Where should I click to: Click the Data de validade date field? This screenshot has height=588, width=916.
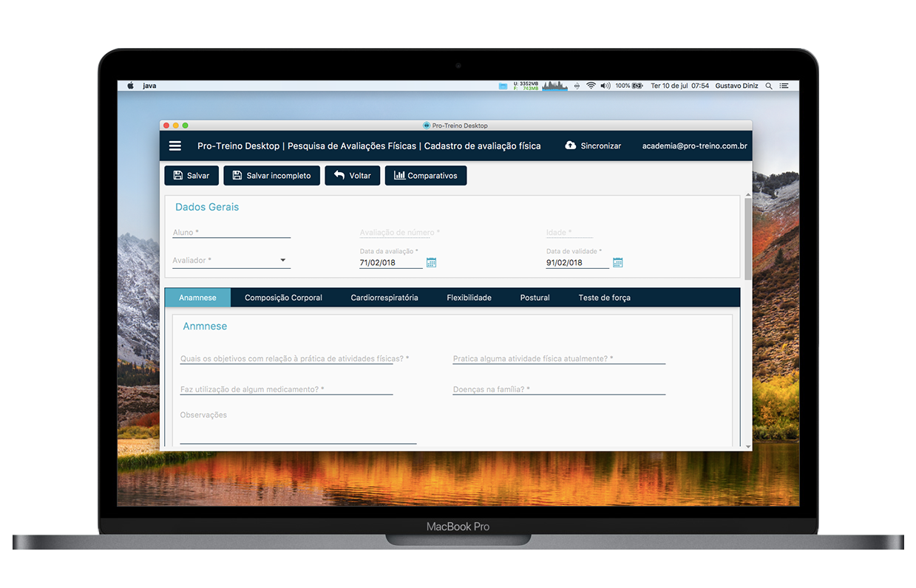[x=577, y=262]
